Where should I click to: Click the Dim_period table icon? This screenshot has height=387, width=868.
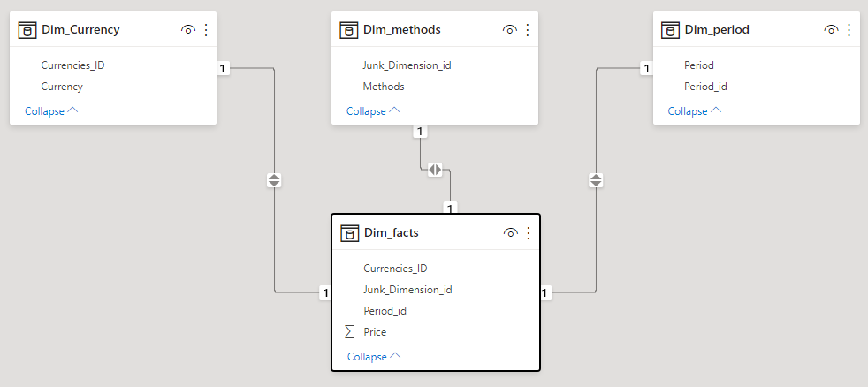(x=670, y=30)
